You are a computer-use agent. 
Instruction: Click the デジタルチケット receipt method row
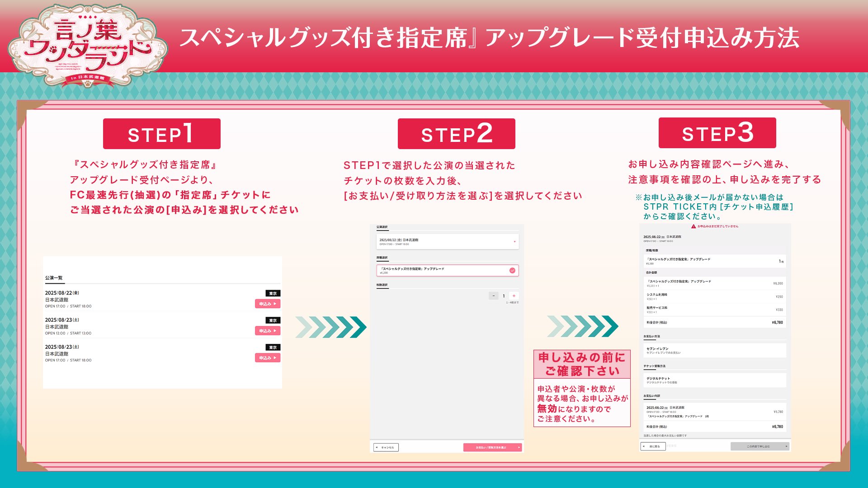coord(714,380)
